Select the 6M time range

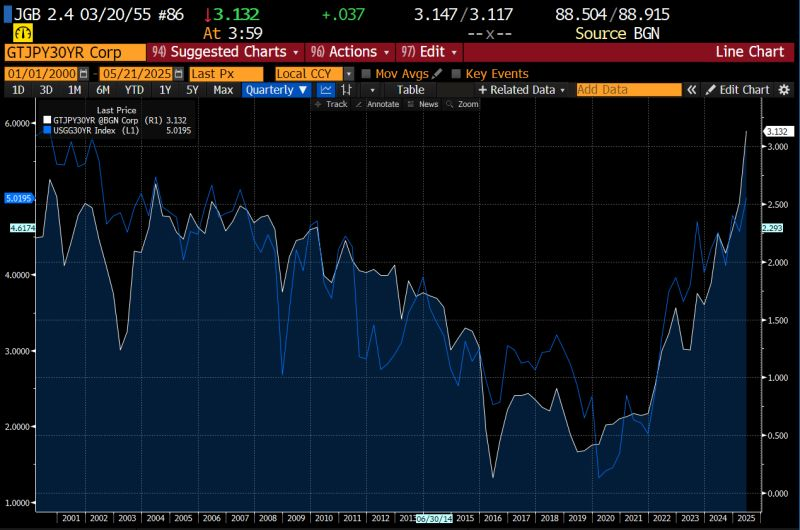pos(103,90)
